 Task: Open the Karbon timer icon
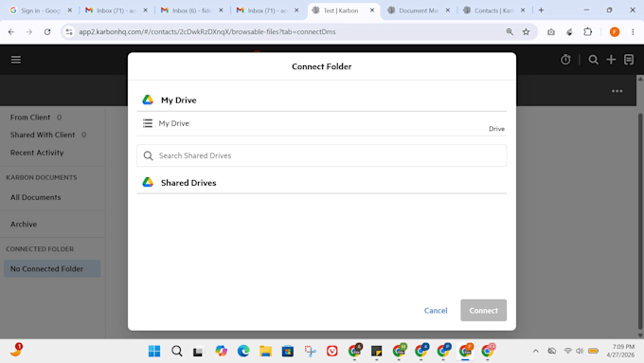pos(565,60)
